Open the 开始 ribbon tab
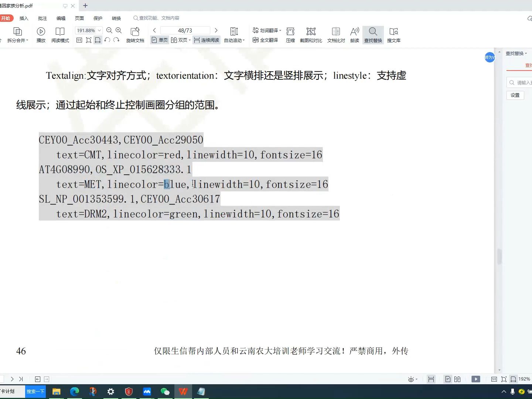 (x=6, y=18)
